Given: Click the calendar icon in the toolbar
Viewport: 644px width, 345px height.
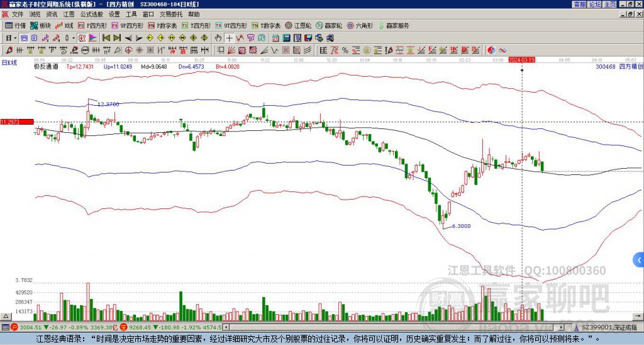Looking at the screenshot, I should (275, 38).
